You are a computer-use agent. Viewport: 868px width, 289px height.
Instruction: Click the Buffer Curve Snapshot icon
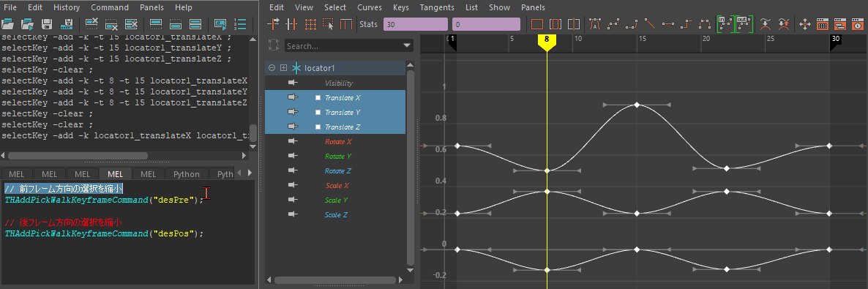[x=766, y=24]
